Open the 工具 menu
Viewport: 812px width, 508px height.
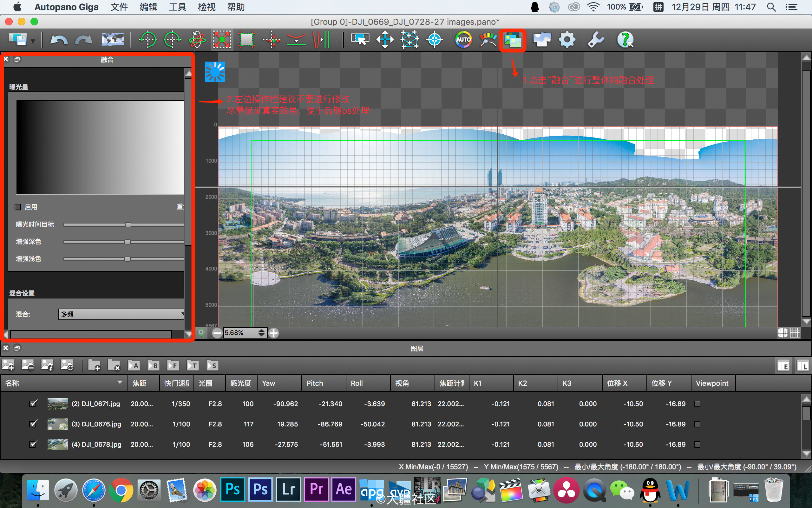coord(178,7)
